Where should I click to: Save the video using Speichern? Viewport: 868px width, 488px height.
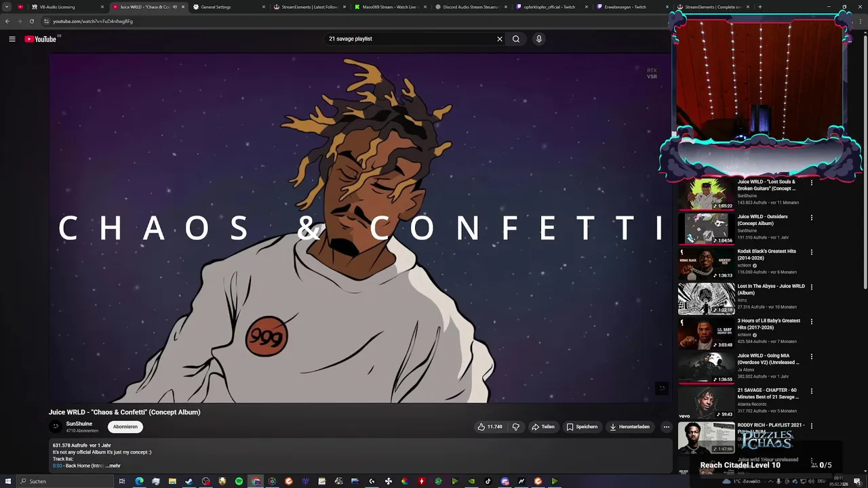(x=583, y=427)
